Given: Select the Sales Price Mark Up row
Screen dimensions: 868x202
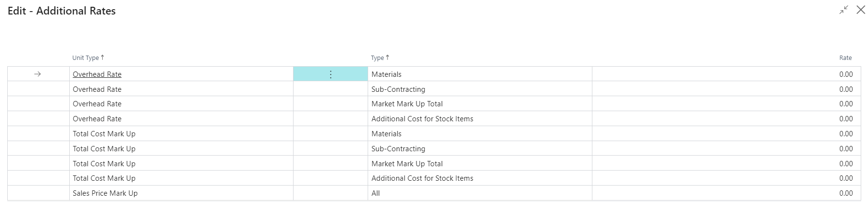Looking at the screenshot, I should tap(434, 193).
